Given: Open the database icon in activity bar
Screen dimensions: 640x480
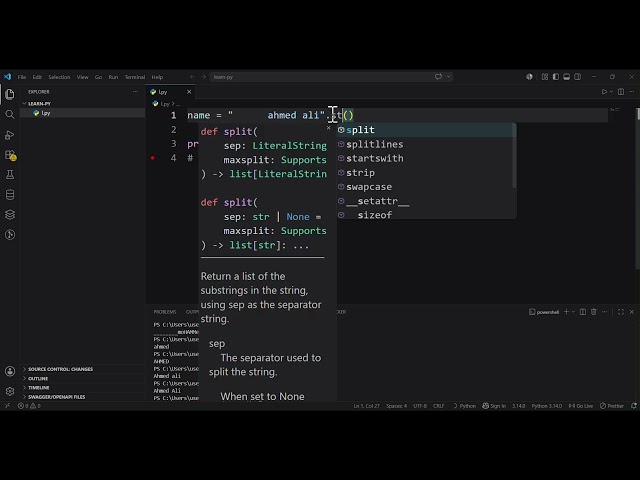Looking at the screenshot, I should [10, 195].
